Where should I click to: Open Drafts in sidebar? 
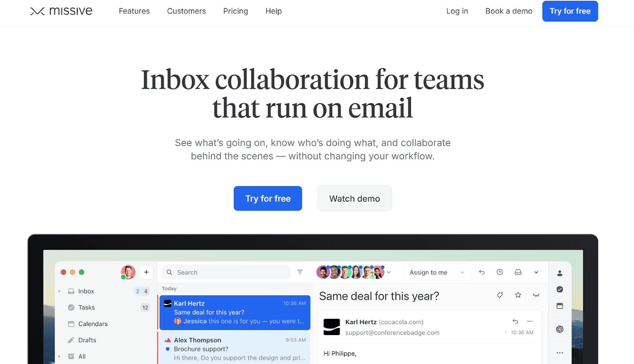click(87, 340)
